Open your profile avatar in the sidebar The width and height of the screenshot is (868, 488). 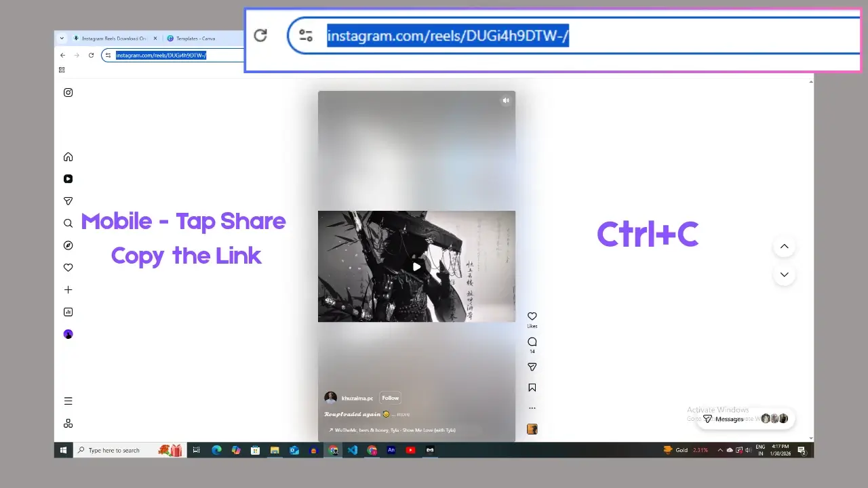[68, 334]
